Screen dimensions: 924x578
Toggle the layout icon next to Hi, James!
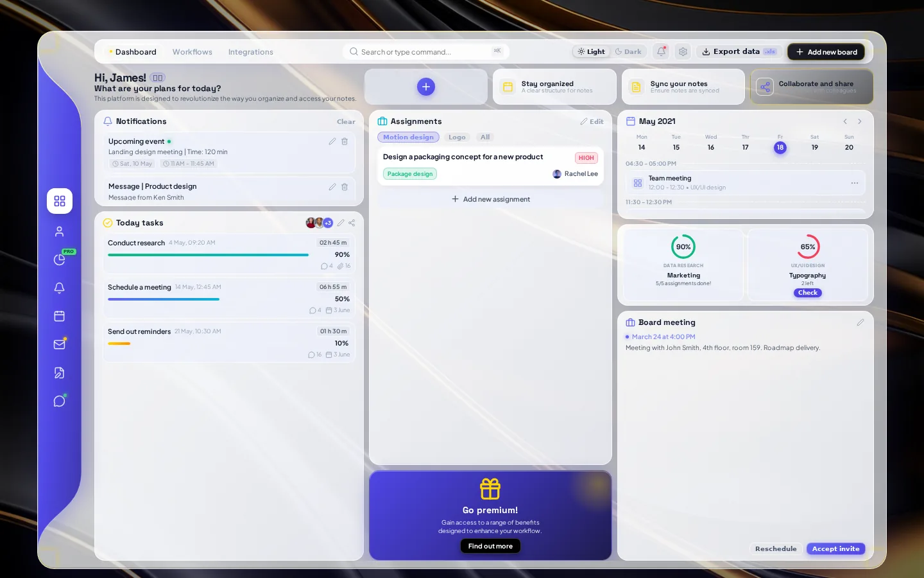pyautogui.click(x=158, y=78)
